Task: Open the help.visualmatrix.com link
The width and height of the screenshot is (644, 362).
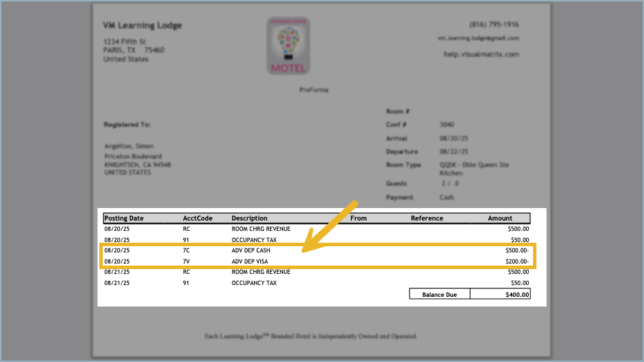Action: tap(481, 54)
